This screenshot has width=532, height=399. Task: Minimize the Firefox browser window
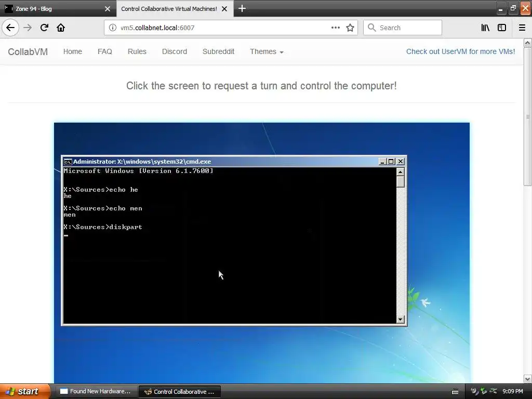(x=500, y=9)
